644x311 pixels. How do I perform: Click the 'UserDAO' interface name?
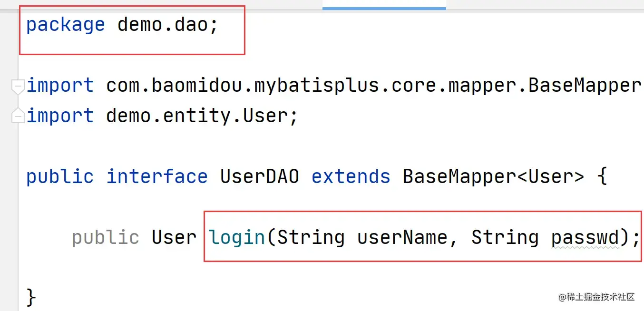tap(260, 177)
